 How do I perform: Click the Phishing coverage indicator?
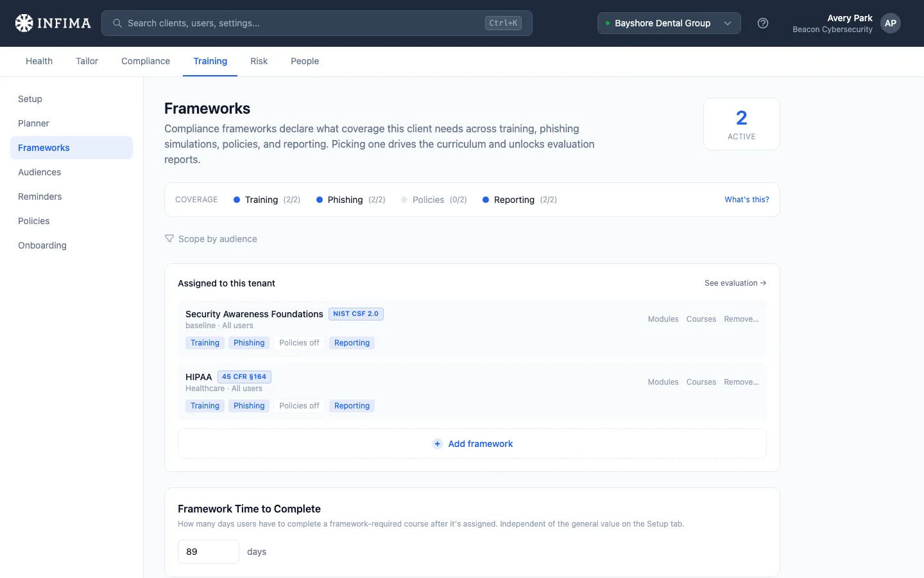point(351,200)
